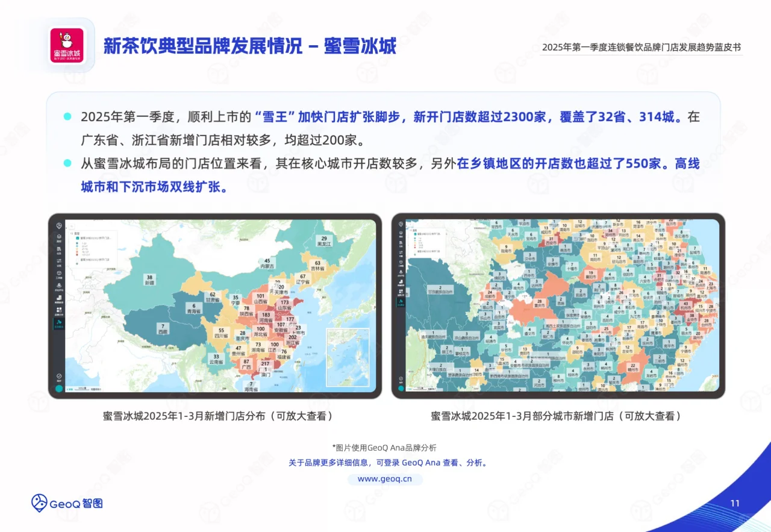
Task: Select the 87 广西 label on left map
Action: (246, 364)
